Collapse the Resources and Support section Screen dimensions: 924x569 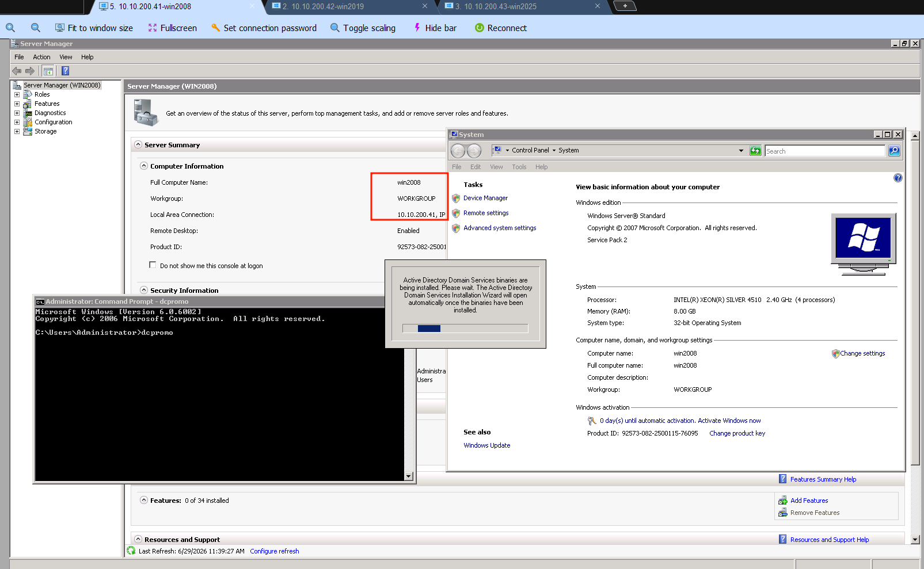pyautogui.click(x=138, y=539)
